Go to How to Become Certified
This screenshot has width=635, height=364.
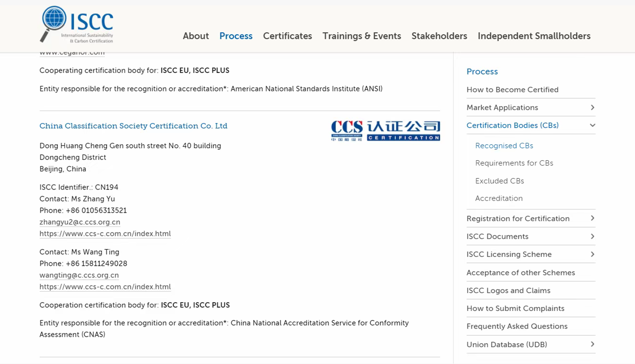coord(513,89)
